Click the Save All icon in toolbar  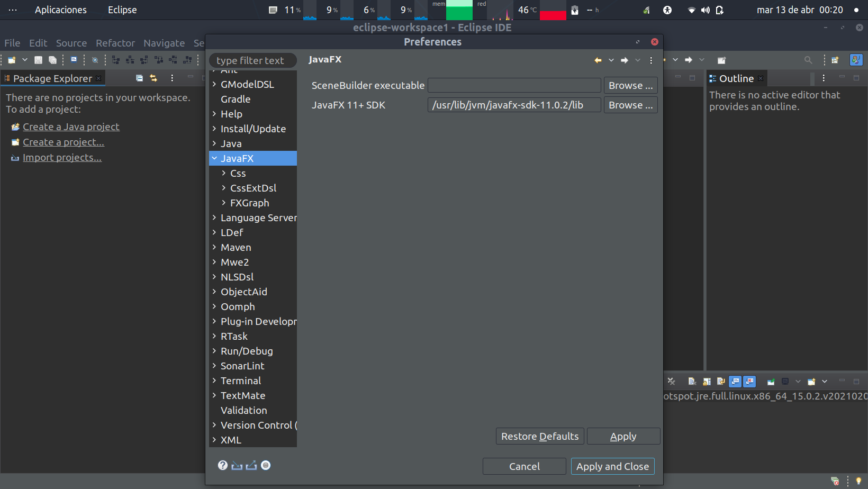[52, 60]
